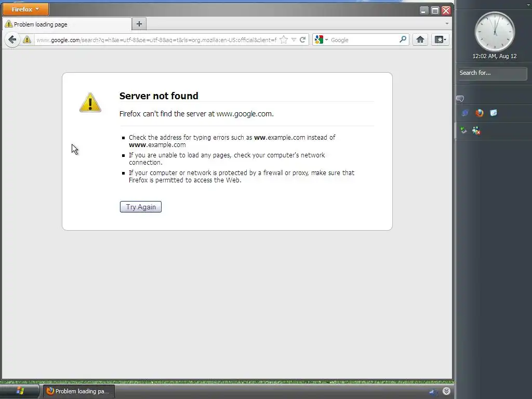Reload the current page
The height and width of the screenshot is (399, 532).
pyautogui.click(x=303, y=39)
